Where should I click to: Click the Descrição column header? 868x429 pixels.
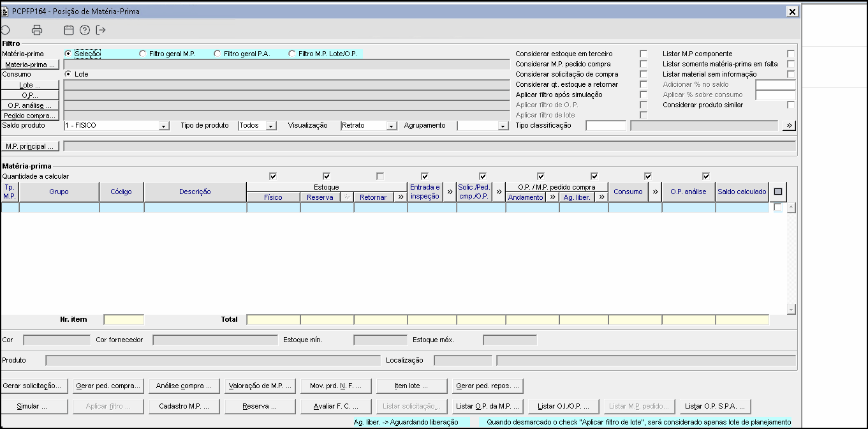pos(195,192)
